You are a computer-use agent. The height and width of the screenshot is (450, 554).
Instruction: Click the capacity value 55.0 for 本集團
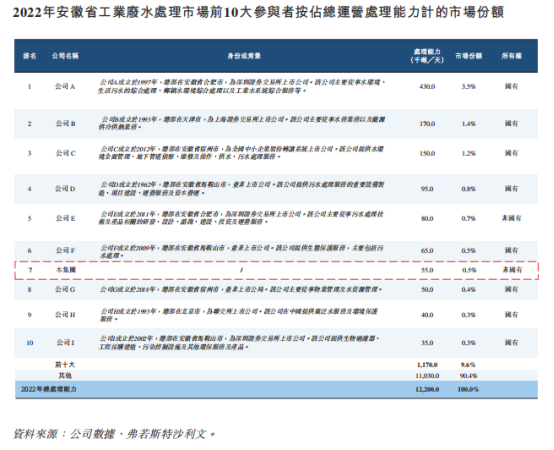coord(427,270)
